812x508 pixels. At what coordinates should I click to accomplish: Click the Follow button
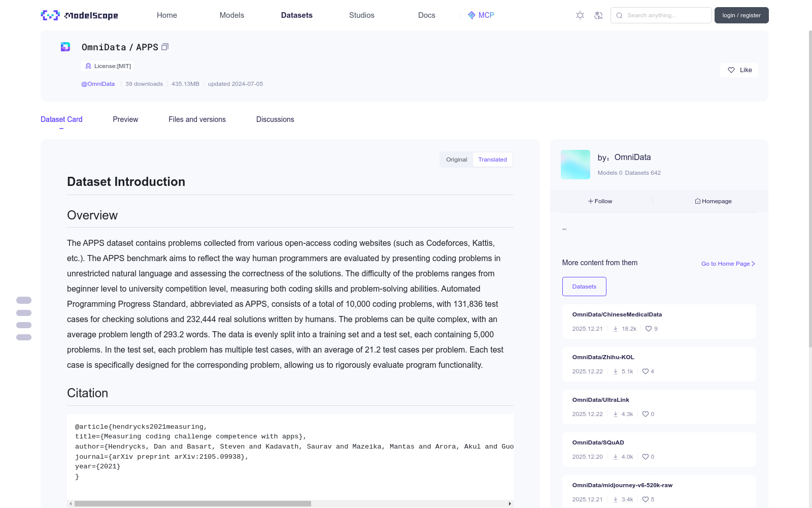click(600, 201)
